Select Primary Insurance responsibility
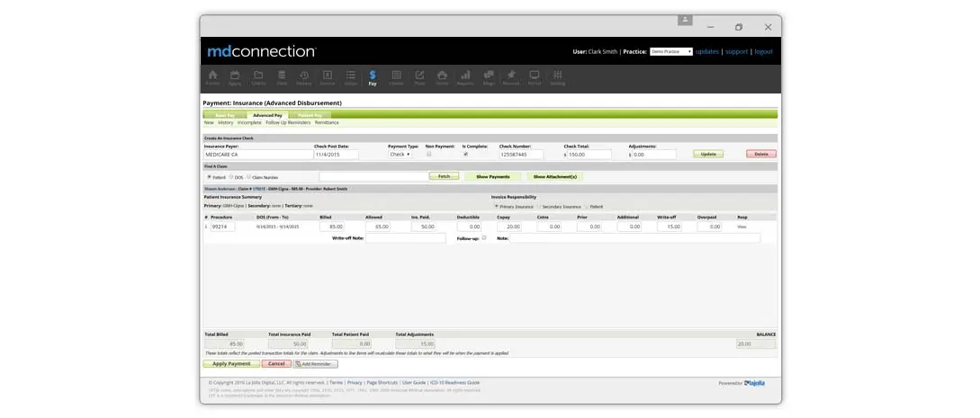This screenshot has height=418, width=980. click(496, 206)
